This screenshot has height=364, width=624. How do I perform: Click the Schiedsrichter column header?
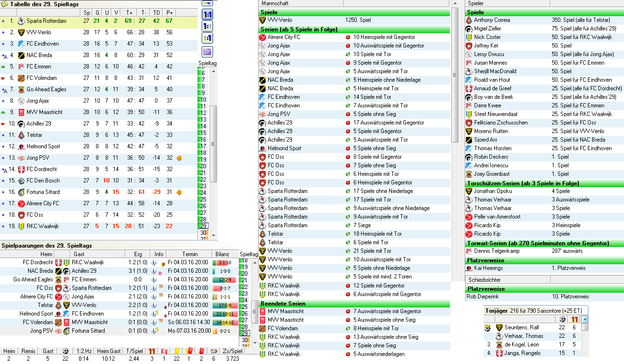[x=508, y=280]
